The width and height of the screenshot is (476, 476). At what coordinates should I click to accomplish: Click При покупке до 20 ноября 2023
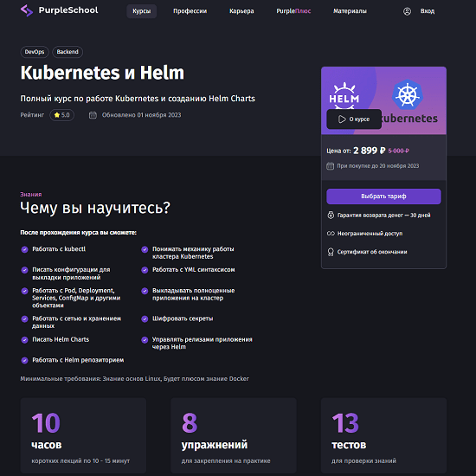click(x=378, y=166)
